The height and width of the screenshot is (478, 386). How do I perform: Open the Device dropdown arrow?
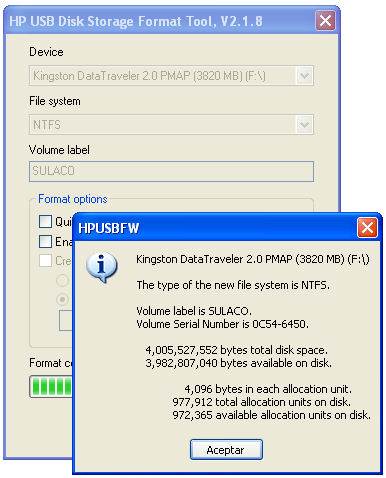tap(304, 76)
